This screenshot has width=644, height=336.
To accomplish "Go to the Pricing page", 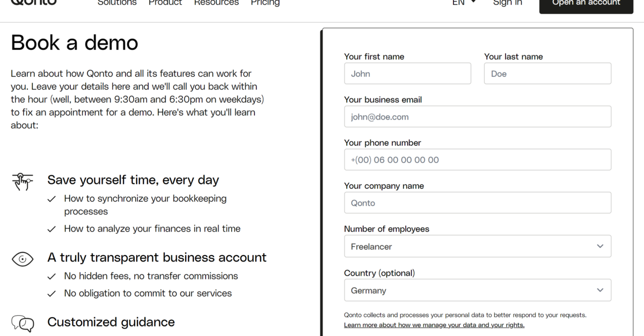I will (265, 3).
